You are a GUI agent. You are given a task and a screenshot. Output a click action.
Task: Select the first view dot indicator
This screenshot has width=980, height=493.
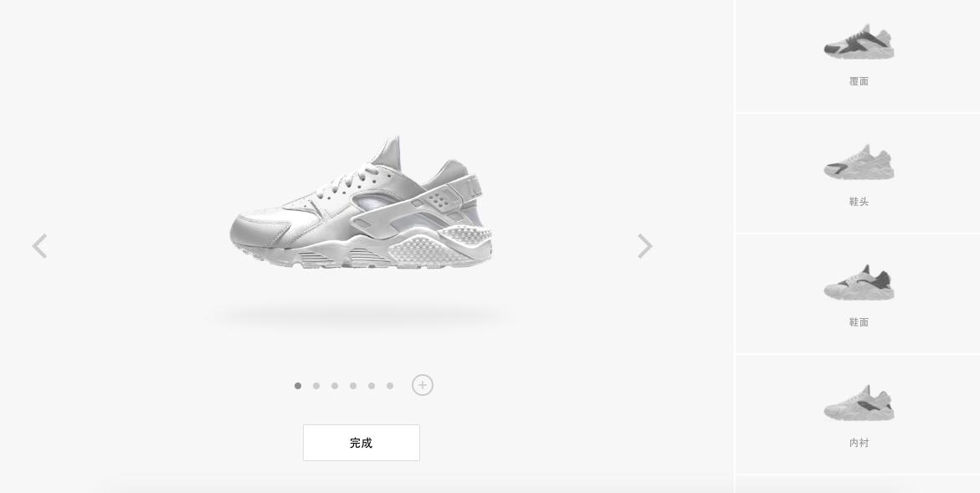click(x=298, y=386)
